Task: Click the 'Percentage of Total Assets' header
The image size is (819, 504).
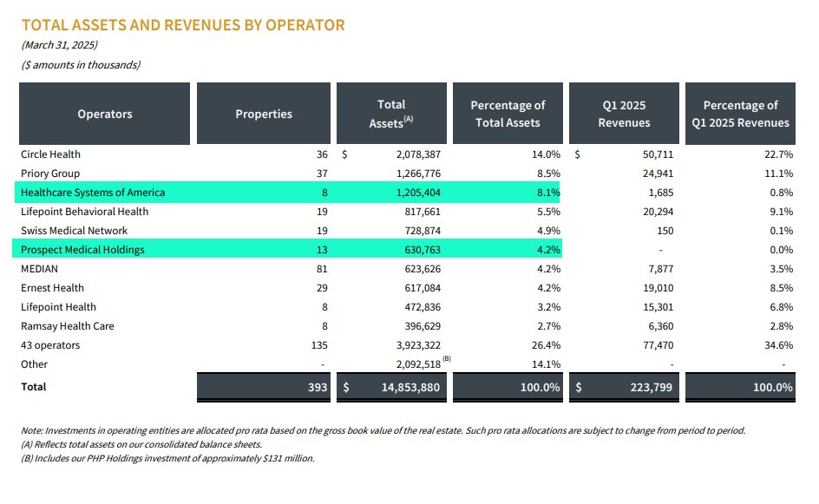Action: tap(508, 114)
